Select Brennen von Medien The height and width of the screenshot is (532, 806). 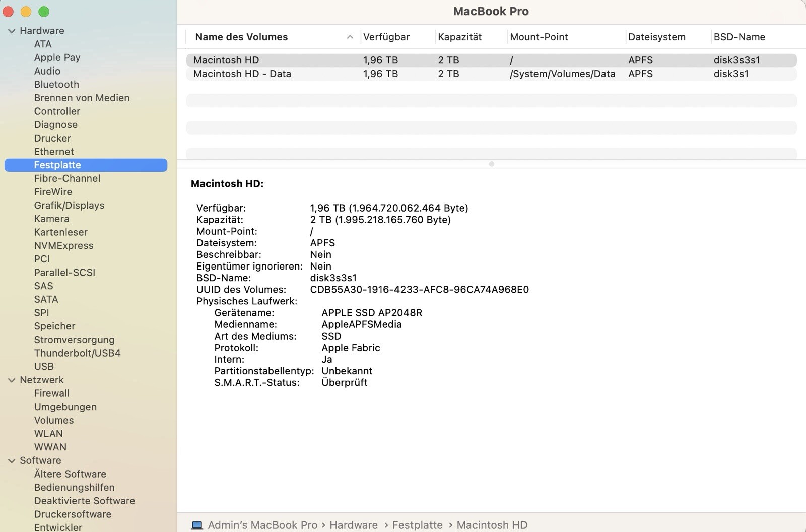[82, 98]
